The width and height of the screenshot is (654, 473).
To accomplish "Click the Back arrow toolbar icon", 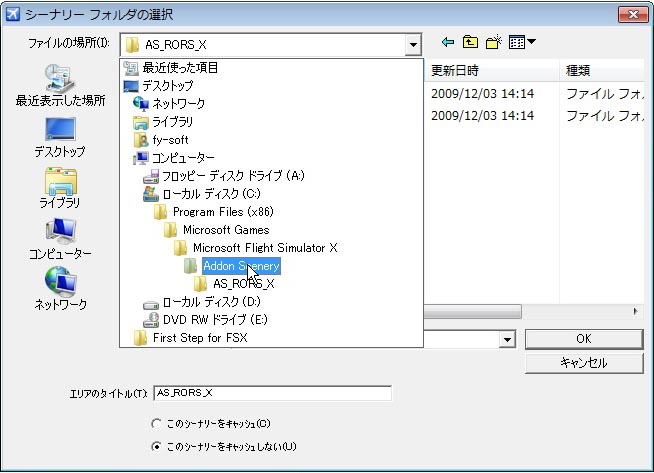I will [x=448, y=42].
